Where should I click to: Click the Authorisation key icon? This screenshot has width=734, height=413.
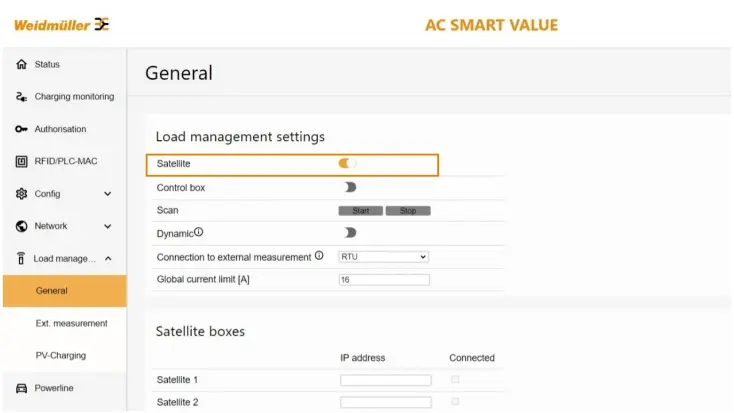(x=21, y=129)
